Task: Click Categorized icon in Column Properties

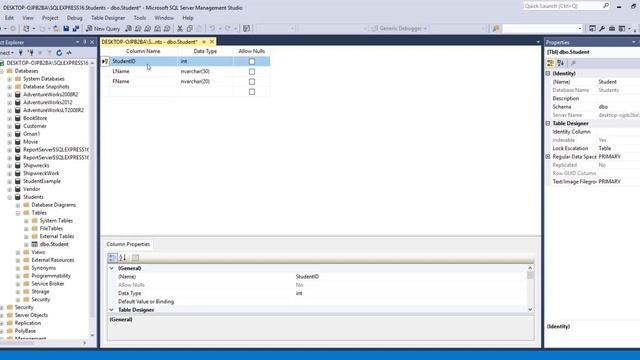Action: (112, 258)
